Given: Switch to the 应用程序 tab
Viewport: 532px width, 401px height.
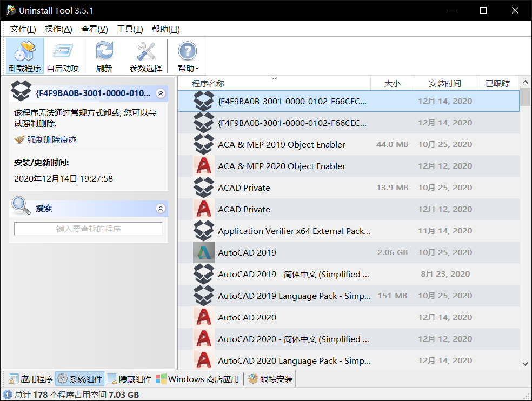Looking at the screenshot, I should pyautogui.click(x=30, y=379).
